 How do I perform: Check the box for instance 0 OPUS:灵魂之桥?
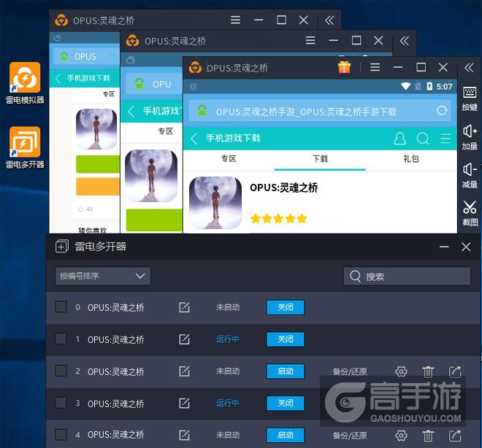(x=61, y=306)
